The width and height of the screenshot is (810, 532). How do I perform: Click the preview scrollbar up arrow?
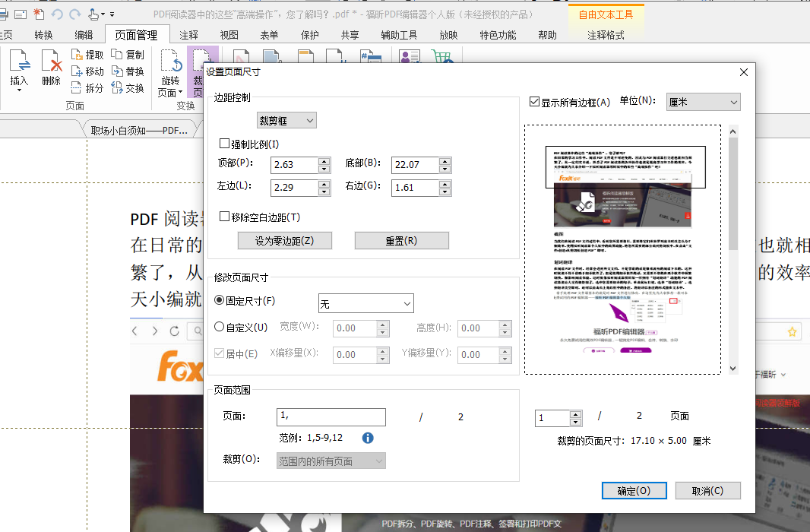[x=733, y=131]
